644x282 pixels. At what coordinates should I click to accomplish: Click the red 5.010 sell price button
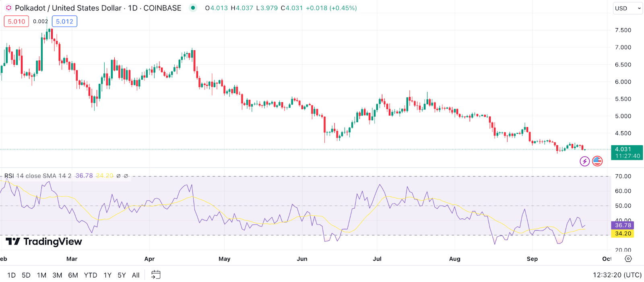[x=17, y=21]
